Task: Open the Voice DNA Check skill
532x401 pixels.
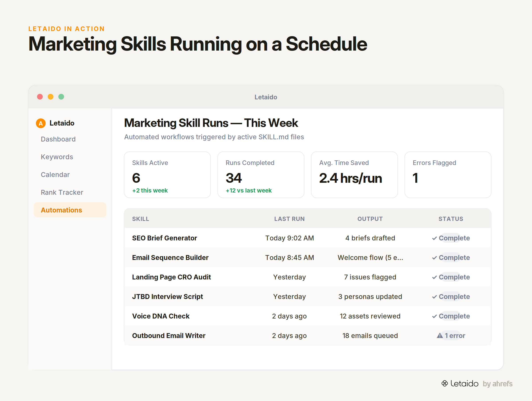Action: (161, 316)
